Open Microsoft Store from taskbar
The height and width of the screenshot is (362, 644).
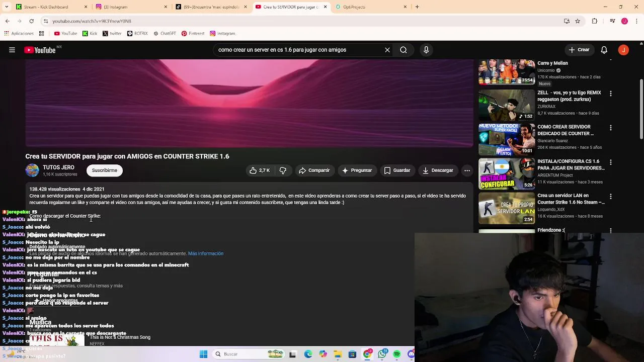(352, 354)
